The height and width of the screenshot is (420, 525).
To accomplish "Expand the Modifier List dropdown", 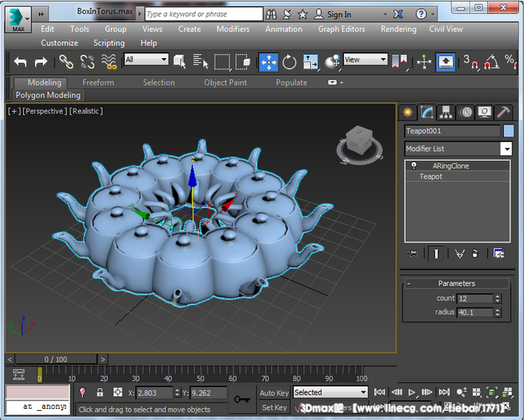I will pos(507,148).
